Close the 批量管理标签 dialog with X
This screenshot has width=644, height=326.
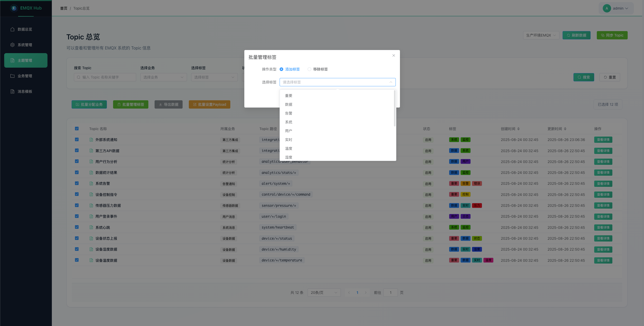point(393,55)
